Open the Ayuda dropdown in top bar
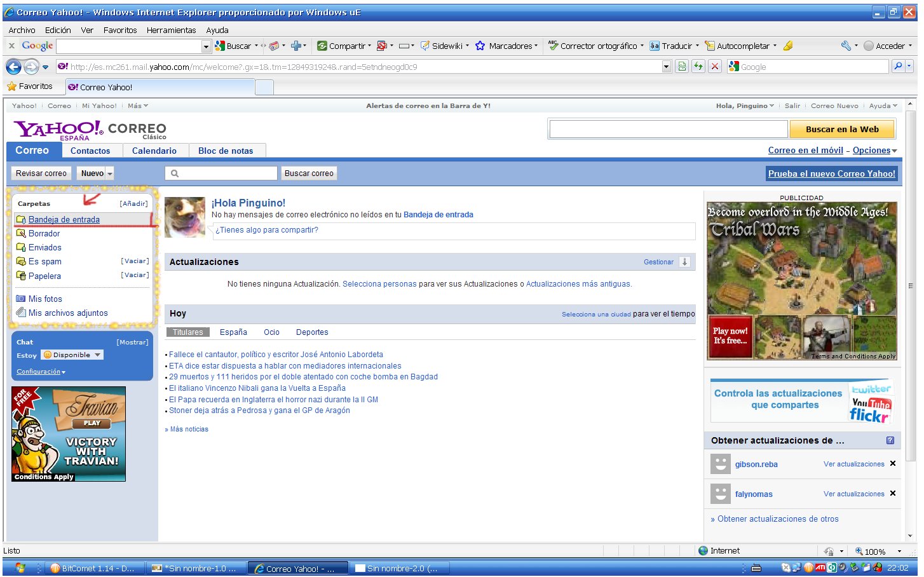Viewport: 924px width, 577px height. (x=883, y=106)
